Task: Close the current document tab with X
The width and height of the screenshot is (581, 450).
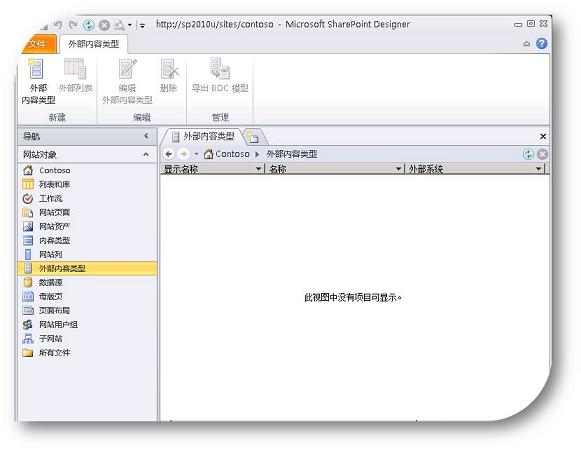Action: pos(543,136)
